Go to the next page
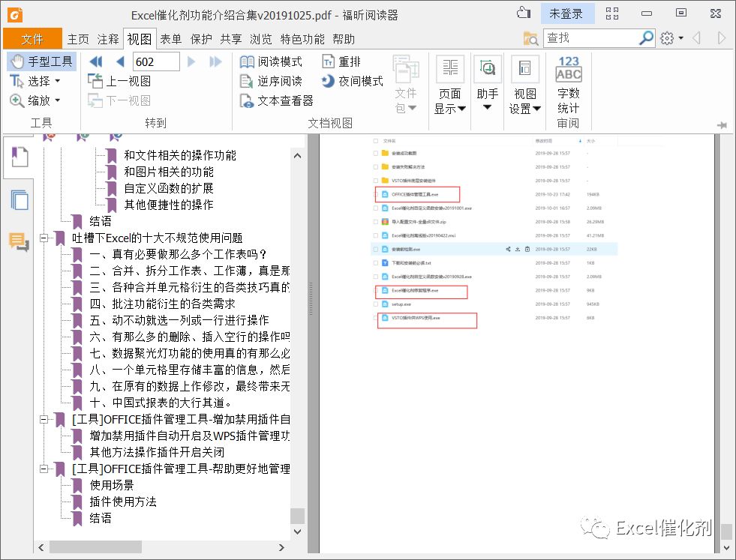 (191, 61)
